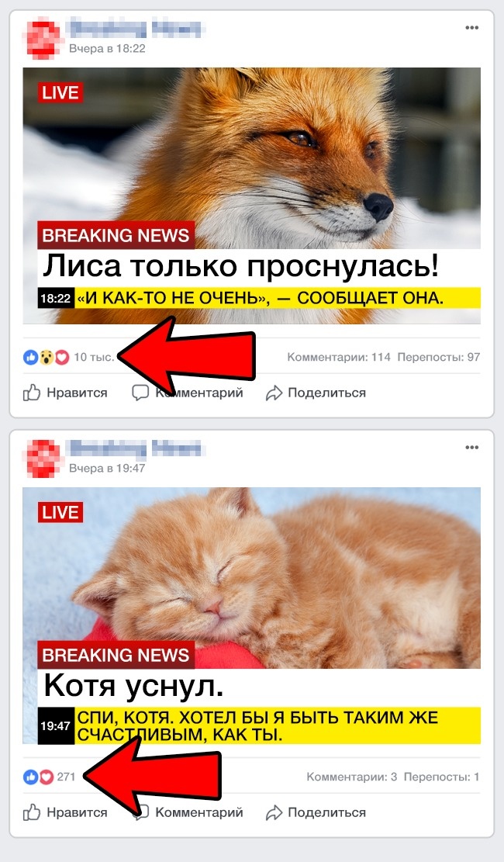
Task: Click the heart reaction icon on the kitten post
Action: [47, 777]
